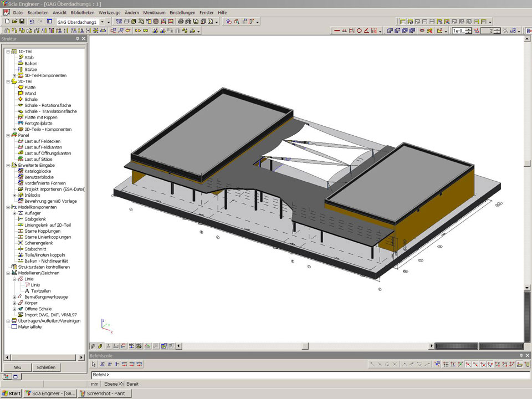
Task: Expand the Bemaßungswerkzeuge tree node
Action: (14, 296)
